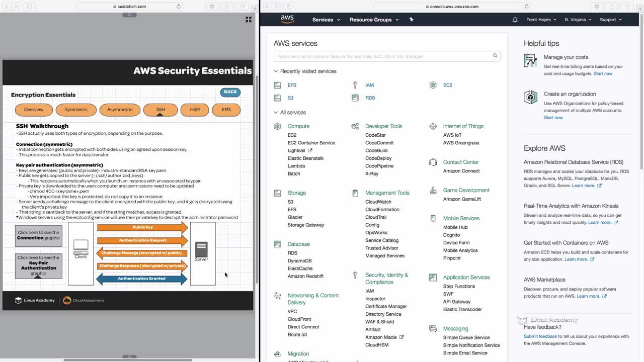The width and height of the screenshot is (644, 362).
Task: Click the Messaging category icon
Action: tap(433, 329)
